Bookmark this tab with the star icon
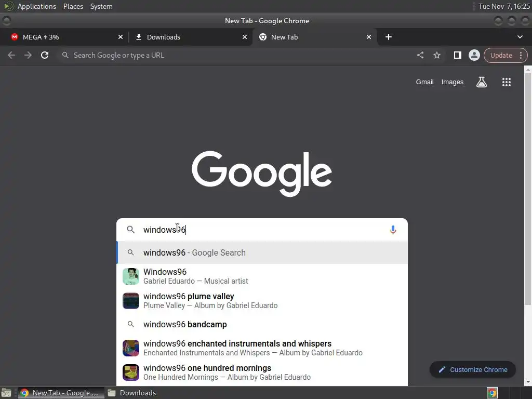This screenshot has width=532, height=399. click(437, 55)
